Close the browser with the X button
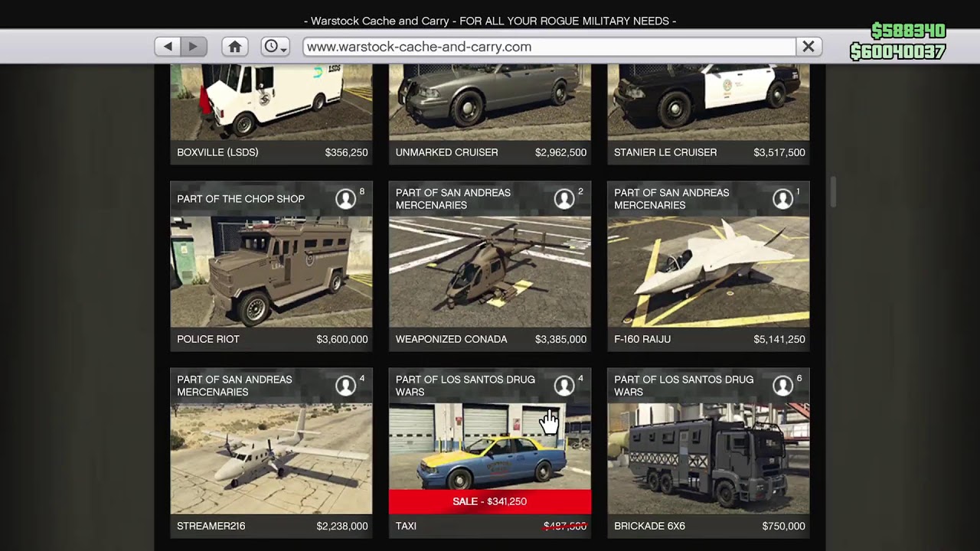Screen dimensions: 980x551 [808, 47]
